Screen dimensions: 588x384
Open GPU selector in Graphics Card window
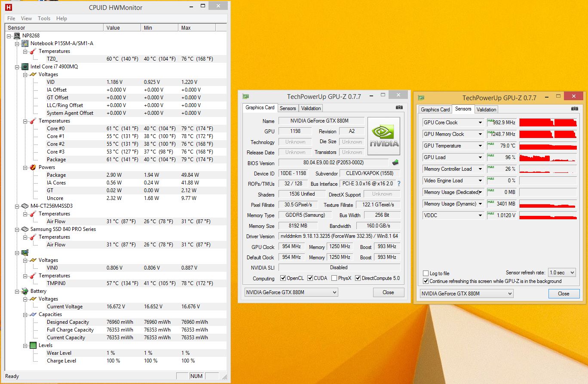291,292
